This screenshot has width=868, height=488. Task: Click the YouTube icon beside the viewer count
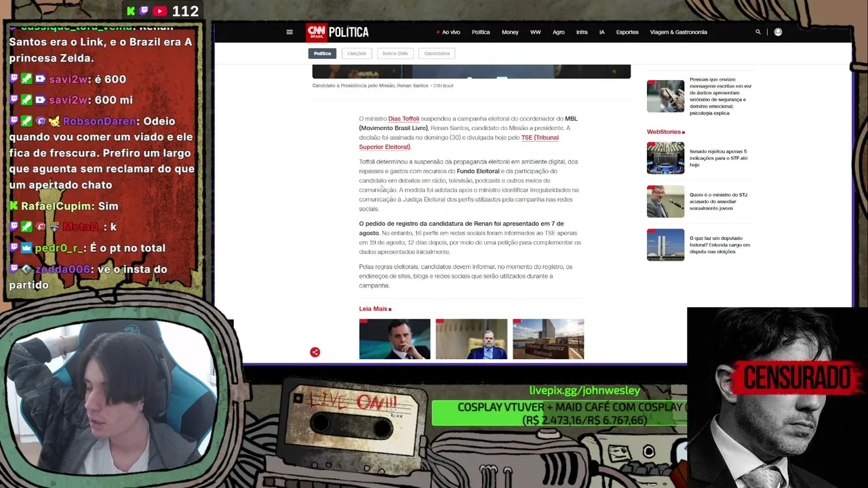(x=160, y=11)
